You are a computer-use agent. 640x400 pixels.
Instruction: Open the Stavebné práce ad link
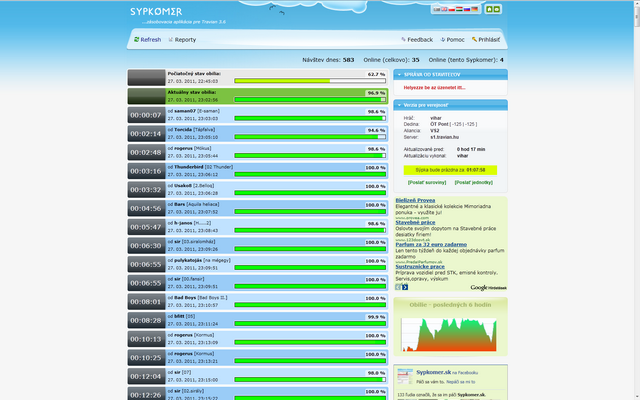(x=415, y=222)
